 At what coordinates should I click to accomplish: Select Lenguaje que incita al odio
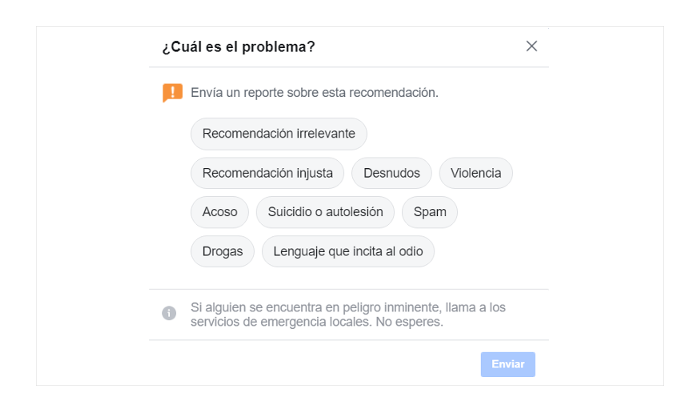348,251
